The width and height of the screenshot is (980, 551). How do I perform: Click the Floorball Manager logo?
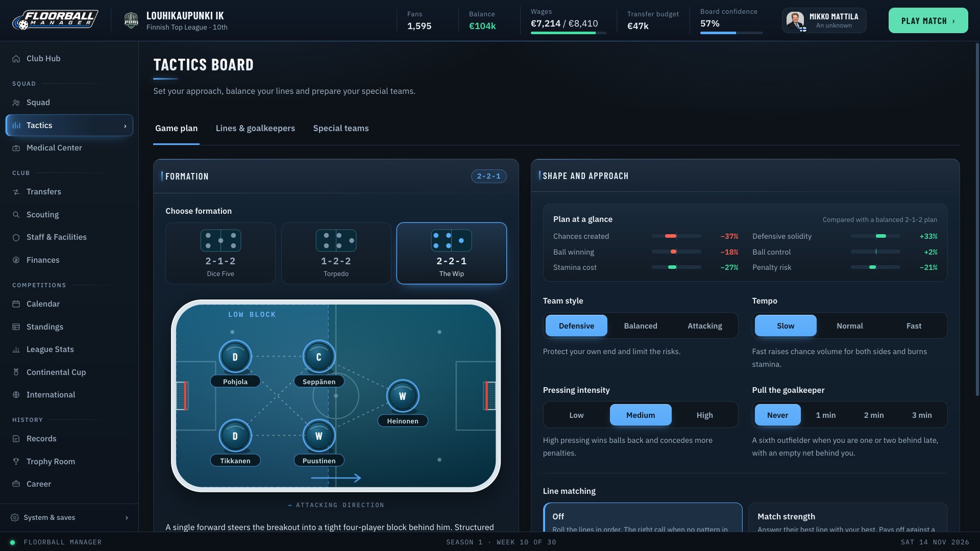[55, 20]
